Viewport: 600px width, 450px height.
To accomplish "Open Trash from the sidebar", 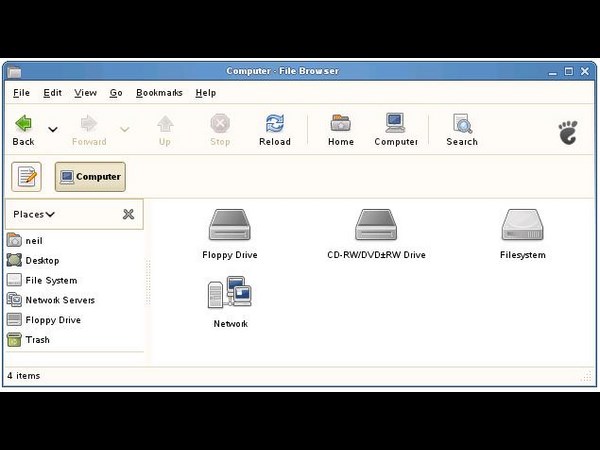I will pos(37,340).
